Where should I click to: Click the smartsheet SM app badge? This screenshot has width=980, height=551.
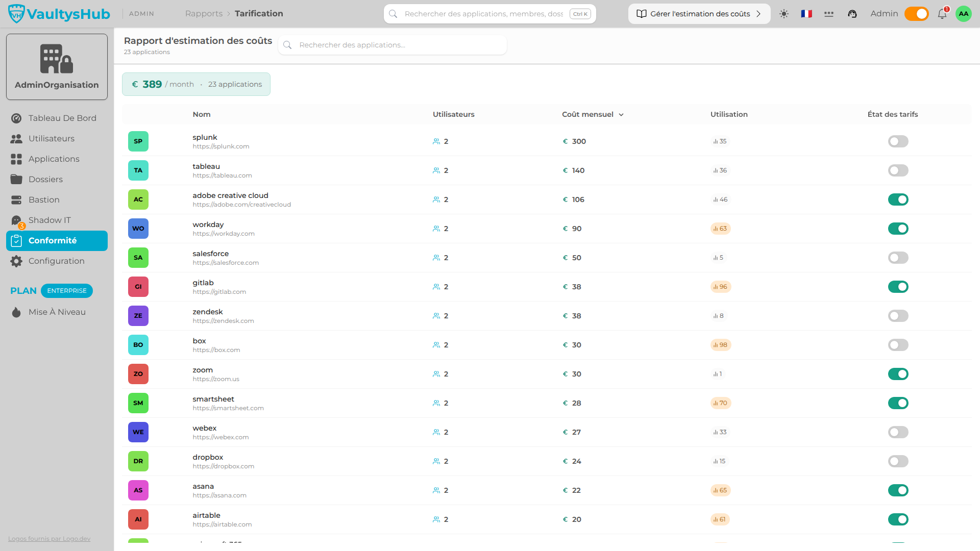click(x=138, y=403)
